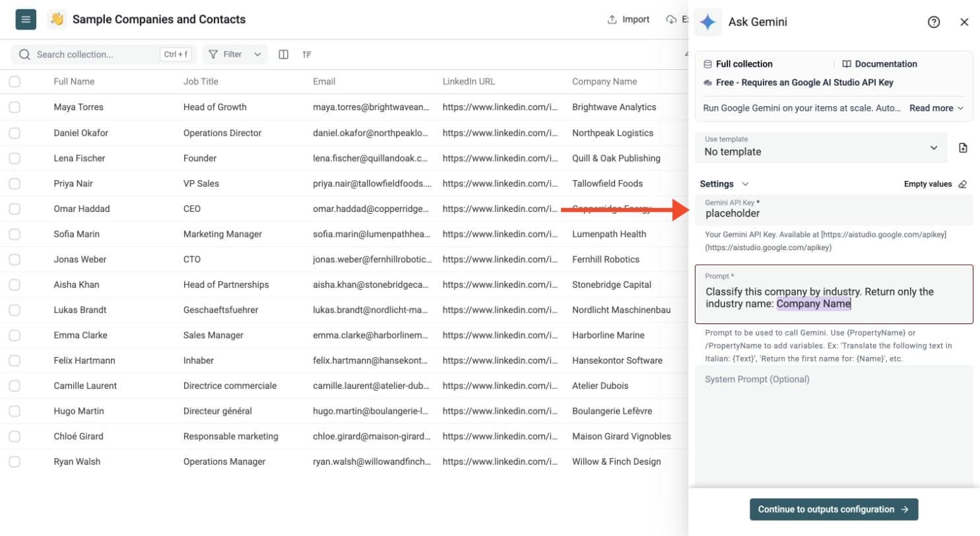Click the save template file icon

[963, 148]
